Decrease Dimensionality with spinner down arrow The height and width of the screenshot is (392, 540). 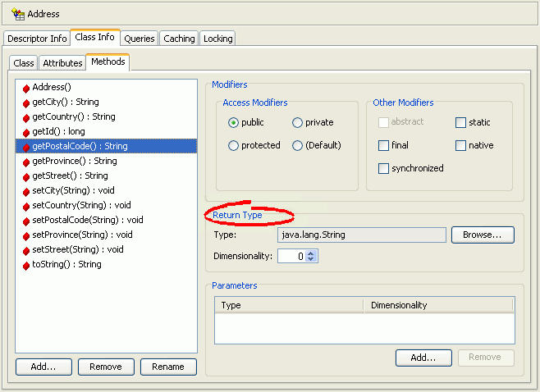click(x=311, y=259)
